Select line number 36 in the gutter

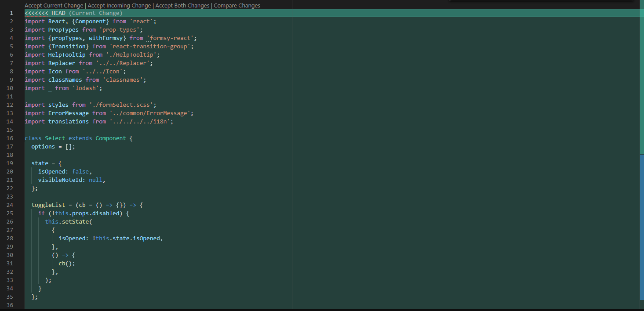tap(10, 305)
